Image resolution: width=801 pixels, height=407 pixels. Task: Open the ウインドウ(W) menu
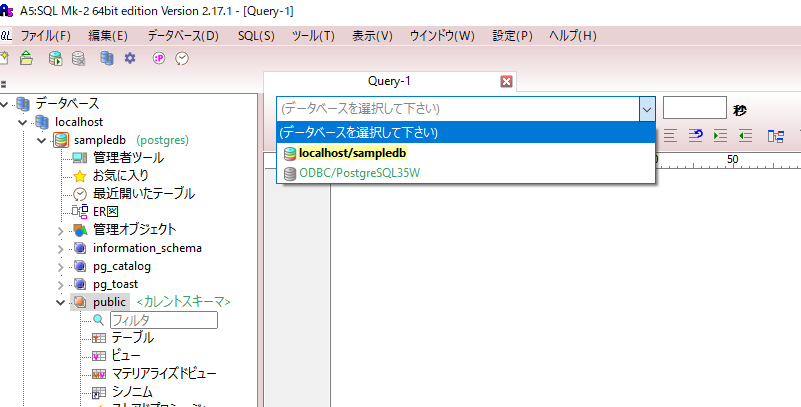click(442, 36)
